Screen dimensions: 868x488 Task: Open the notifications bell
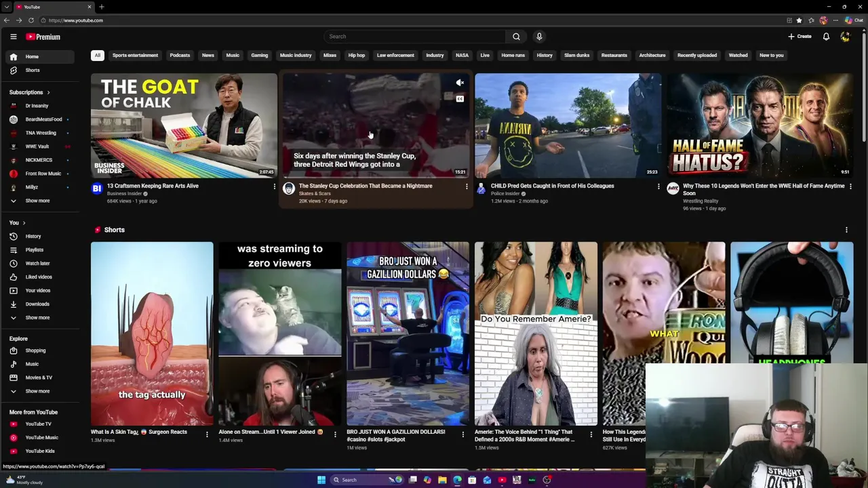pos(826,37)
